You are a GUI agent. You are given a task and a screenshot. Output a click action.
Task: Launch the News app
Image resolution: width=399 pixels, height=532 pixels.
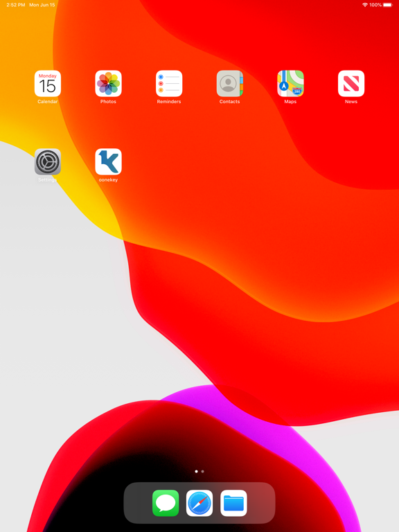point(351,83)
